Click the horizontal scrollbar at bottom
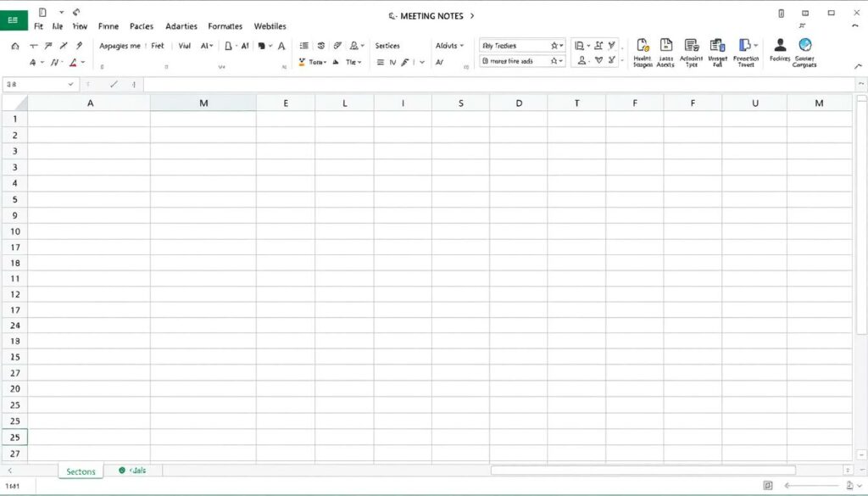The height and width of the screenshot is (496, 868). [643, 470]
